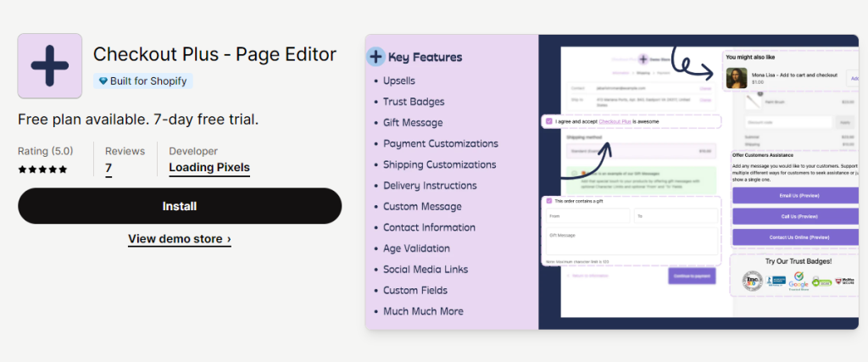Click the chevron next to View demo store

pos(229,239)
